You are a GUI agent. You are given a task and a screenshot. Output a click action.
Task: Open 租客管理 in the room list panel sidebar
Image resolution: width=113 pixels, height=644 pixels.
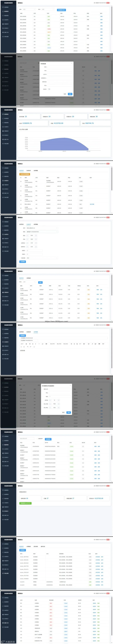6,15
